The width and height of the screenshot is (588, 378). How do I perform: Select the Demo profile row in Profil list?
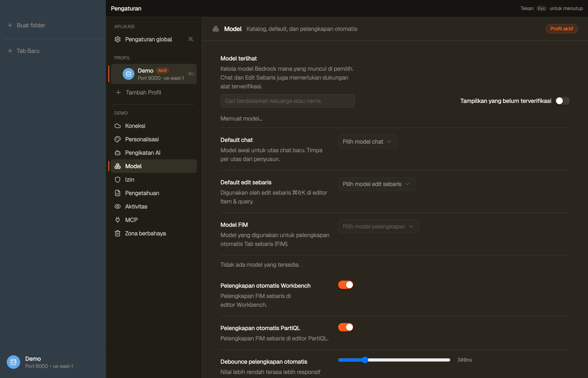154,74
